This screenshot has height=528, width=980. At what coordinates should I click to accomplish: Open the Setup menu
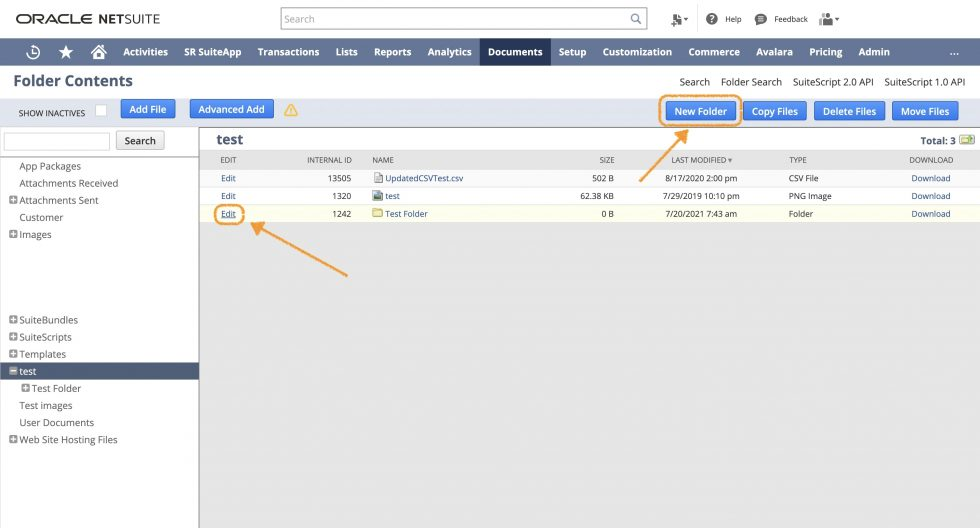pyautogui.click(x=572, y=52)
